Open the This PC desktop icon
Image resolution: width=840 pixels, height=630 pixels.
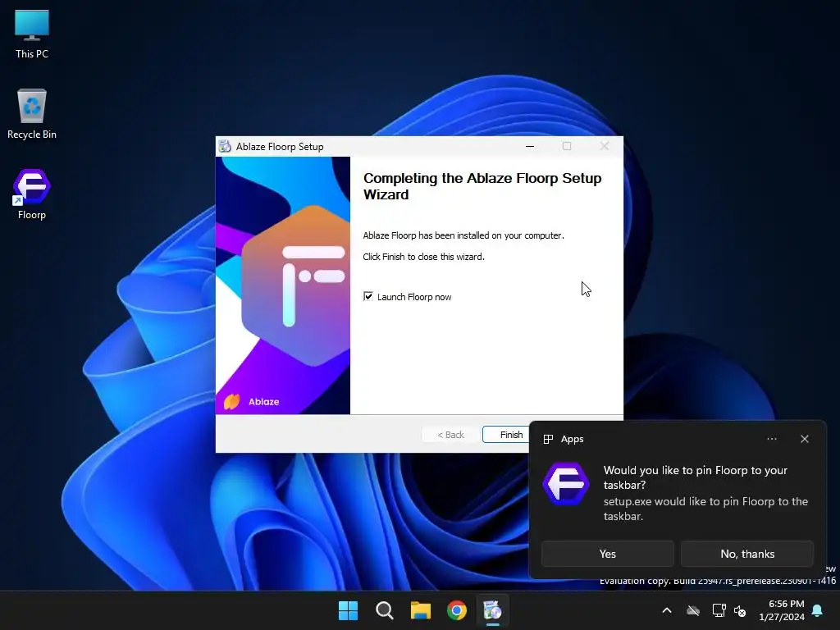pyautogui.click(x=32, y=34)
